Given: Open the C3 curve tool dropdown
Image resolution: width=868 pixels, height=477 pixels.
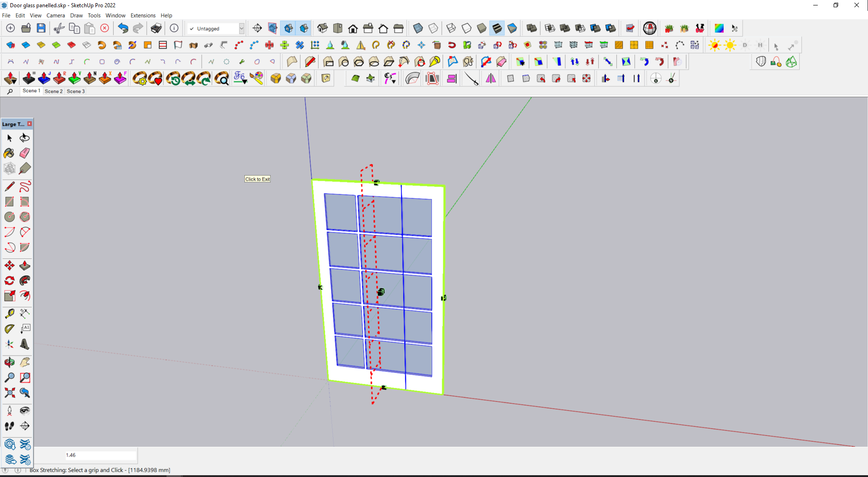Looking at the screenshot, I should click(390, 79).
